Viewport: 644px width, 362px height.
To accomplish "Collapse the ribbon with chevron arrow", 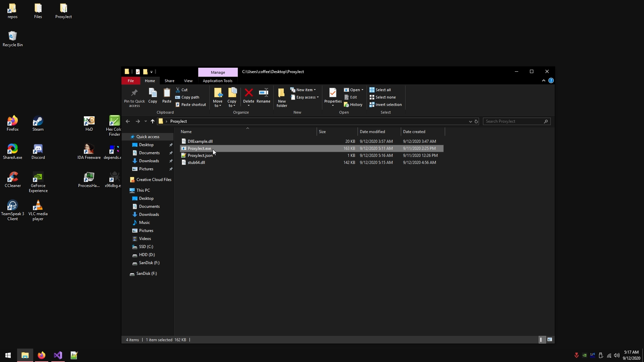I will [543, 81].
